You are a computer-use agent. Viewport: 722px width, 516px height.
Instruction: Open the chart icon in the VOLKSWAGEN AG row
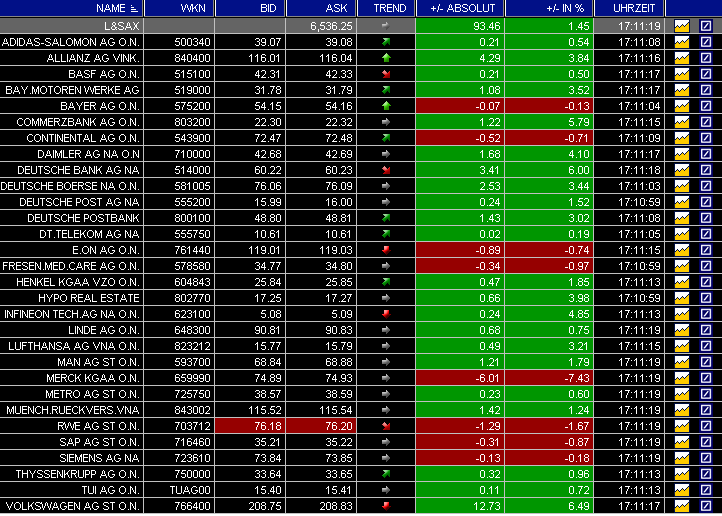(x=681, y=506)
